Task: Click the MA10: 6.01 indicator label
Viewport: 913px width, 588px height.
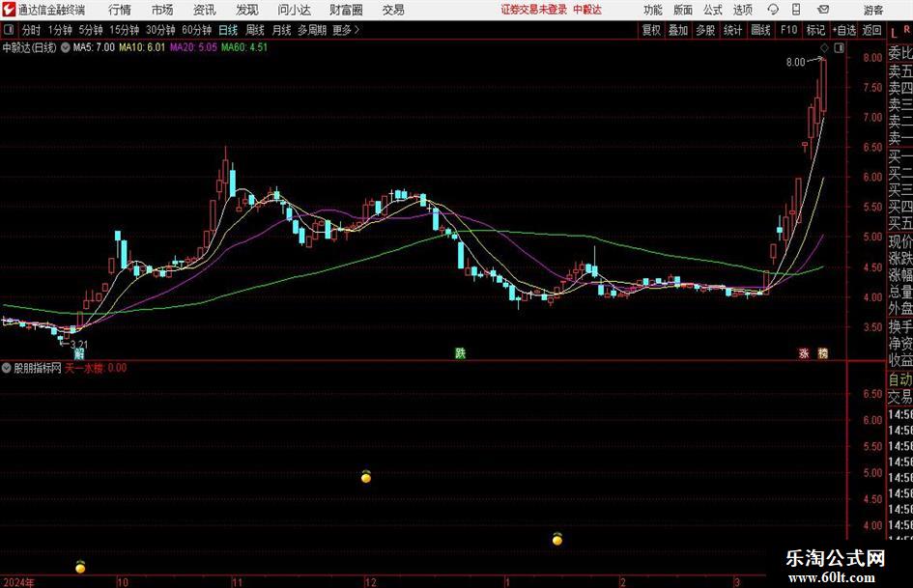Action: [142, 47]
